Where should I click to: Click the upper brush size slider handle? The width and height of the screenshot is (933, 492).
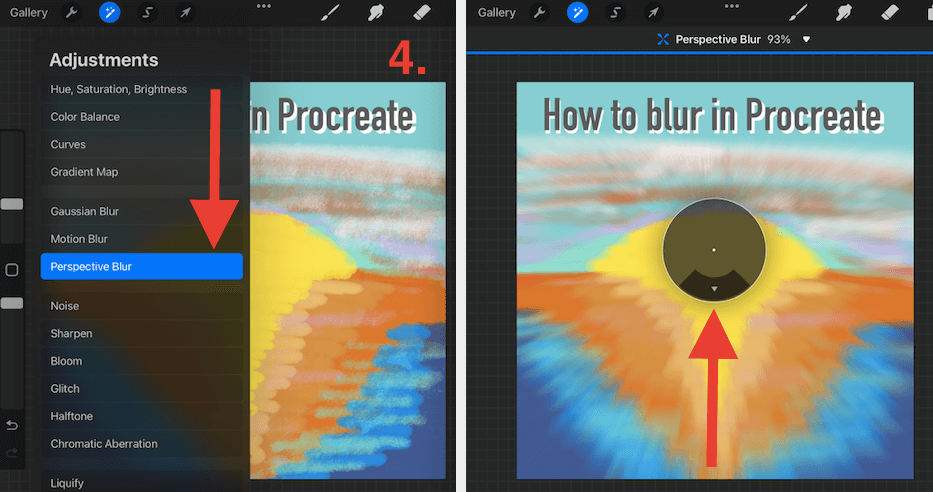click(12, 204)
